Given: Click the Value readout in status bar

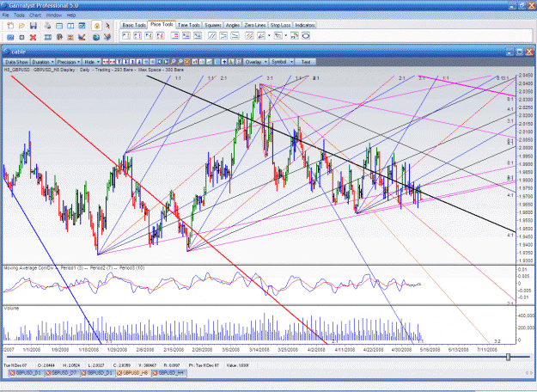Looking at the screenshot, I should (x=238, y=365).
